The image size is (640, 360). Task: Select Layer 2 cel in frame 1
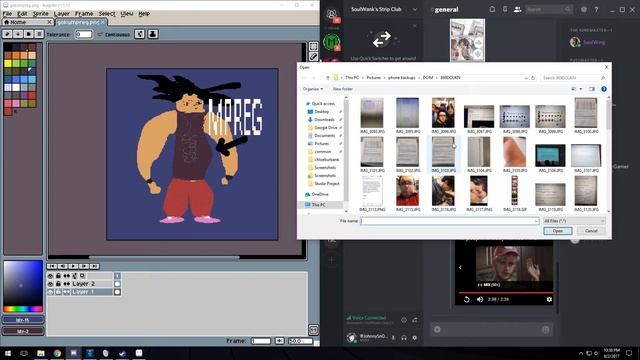[117, 284]
